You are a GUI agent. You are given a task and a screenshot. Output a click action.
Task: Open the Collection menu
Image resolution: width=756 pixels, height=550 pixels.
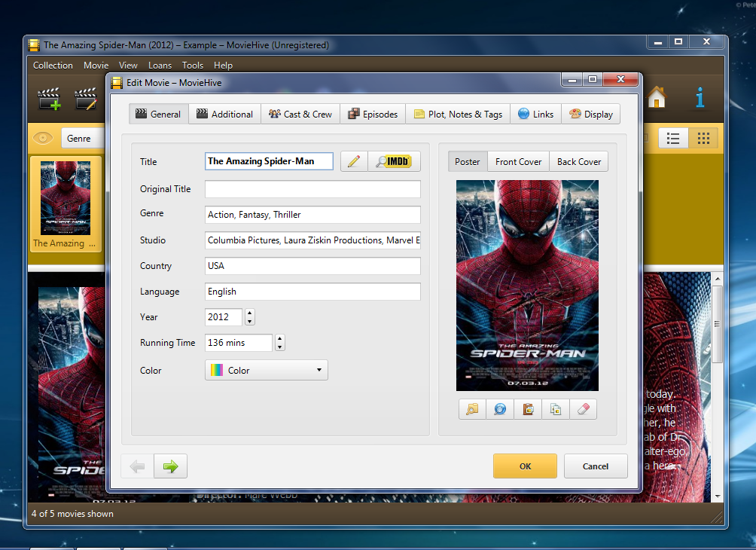point(53,65)
